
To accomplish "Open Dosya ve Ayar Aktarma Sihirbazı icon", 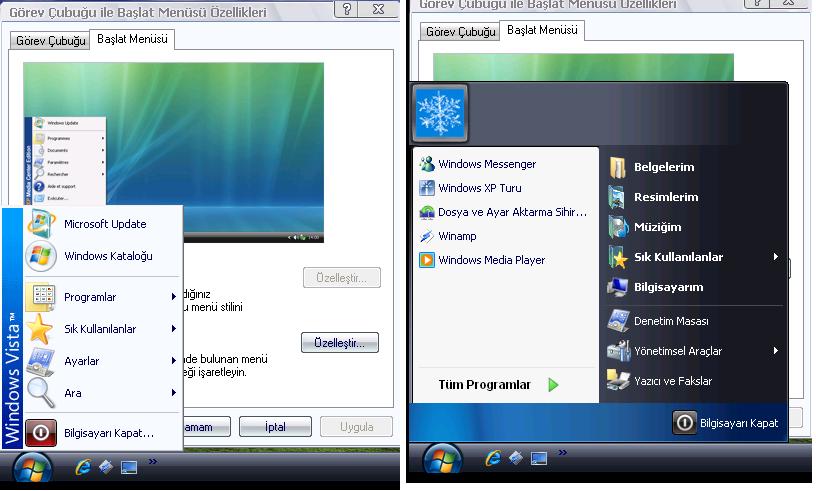I will point(427,212).
